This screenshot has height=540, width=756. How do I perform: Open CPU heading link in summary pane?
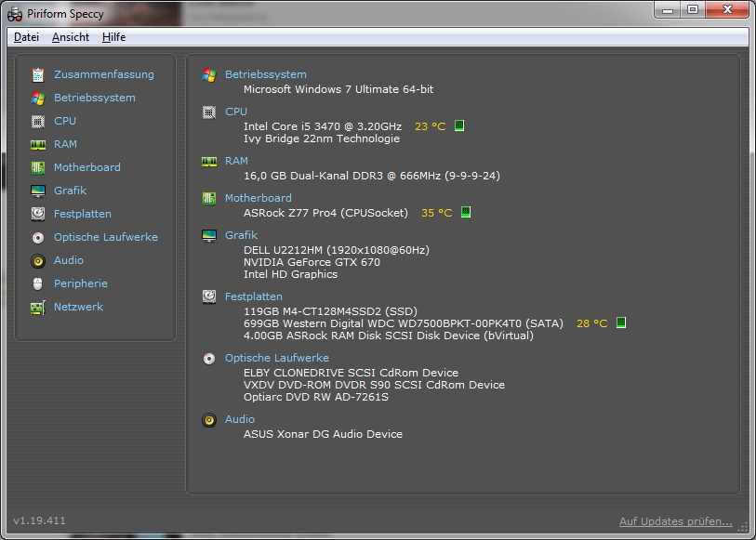pyautogui.click(x=236, y=112)
